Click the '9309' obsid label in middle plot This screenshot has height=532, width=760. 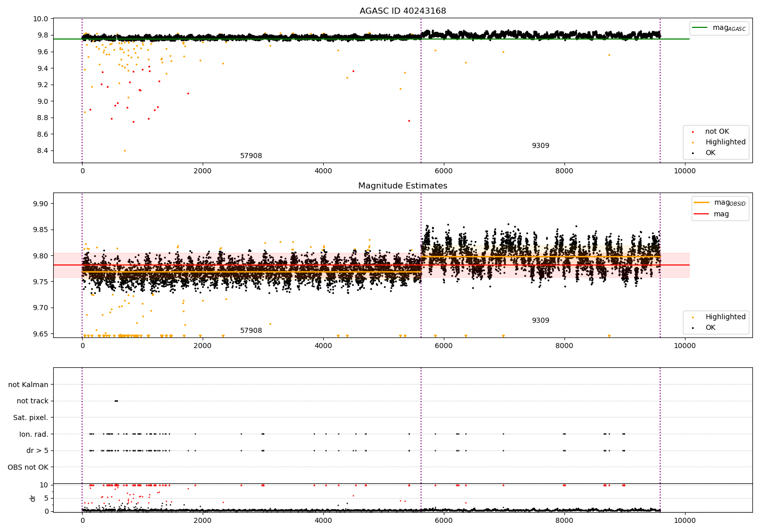click(541, 321)
